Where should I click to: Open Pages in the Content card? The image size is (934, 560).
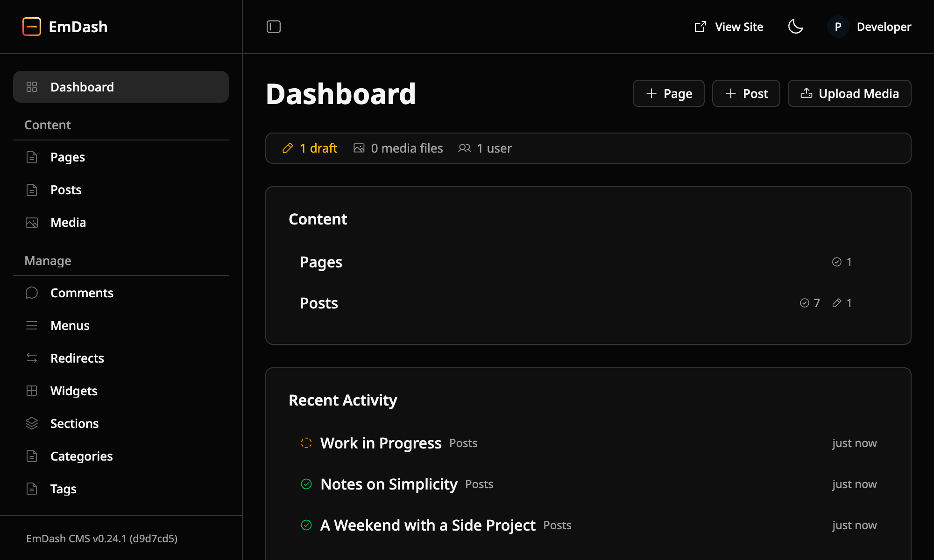point(588,262)
